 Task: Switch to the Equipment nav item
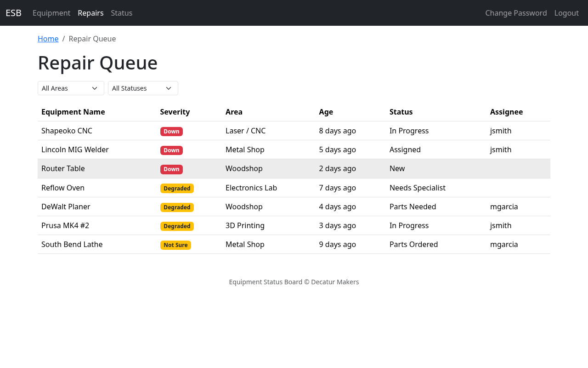[x=51, y=13]
